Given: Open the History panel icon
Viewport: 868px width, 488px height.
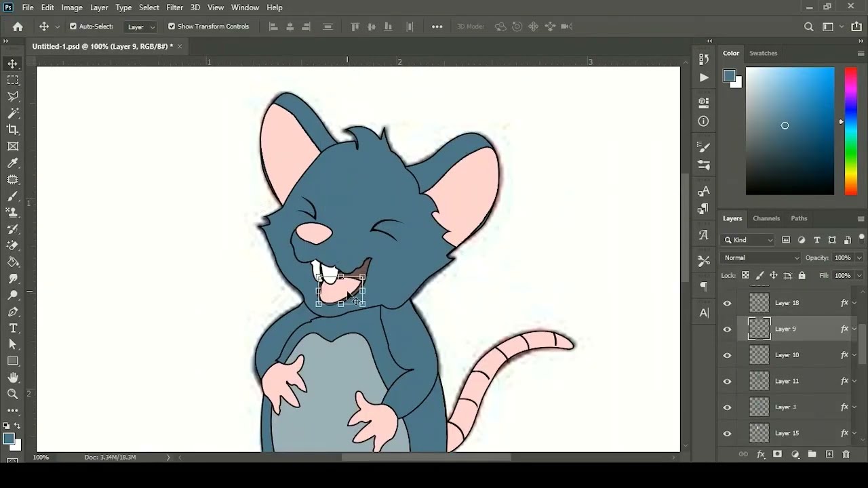Looking at the screenshot, I should [704, 60].
